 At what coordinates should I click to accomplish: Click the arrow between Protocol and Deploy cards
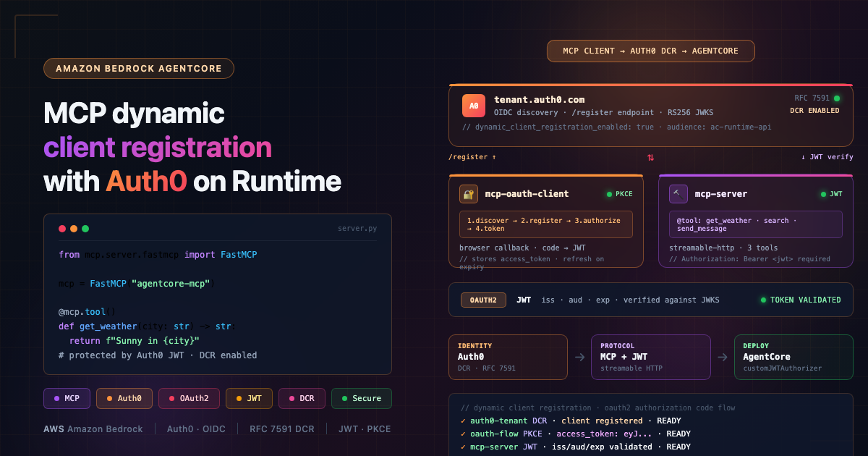click(723, 357)
